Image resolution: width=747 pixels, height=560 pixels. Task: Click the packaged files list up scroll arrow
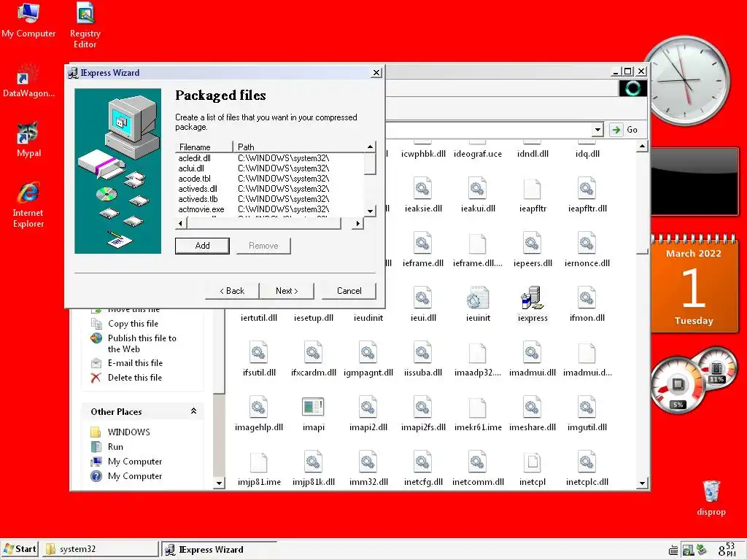[x=370, y=147]
